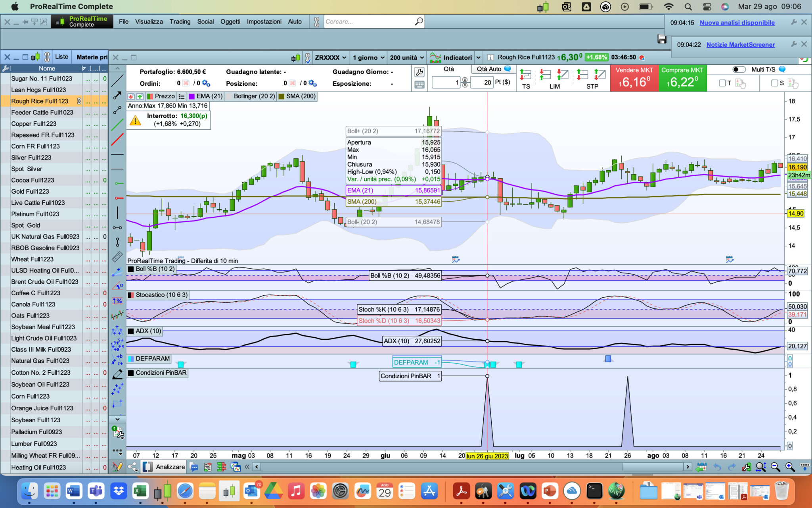This screenshot has width=812, height=508.
Task: Check the T checkbox
Action: point(722,83)
